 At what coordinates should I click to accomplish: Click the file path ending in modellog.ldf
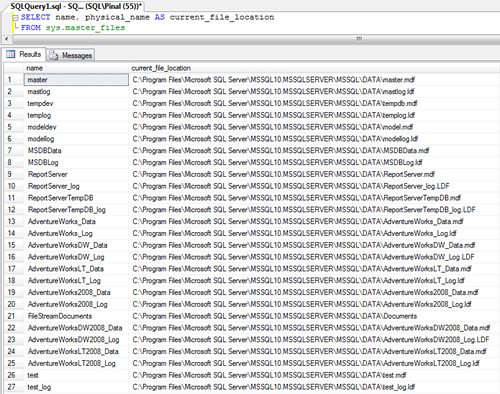click(x=275, y=139)
